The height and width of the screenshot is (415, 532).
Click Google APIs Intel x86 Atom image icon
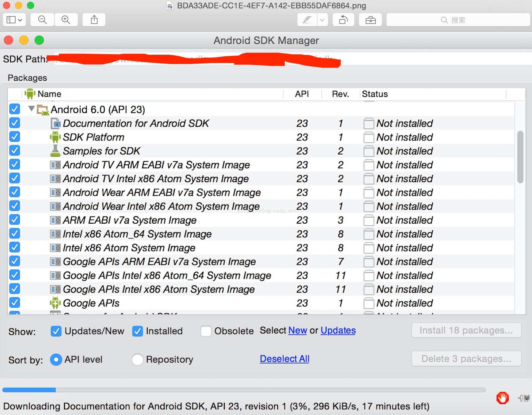click(55, 289)
